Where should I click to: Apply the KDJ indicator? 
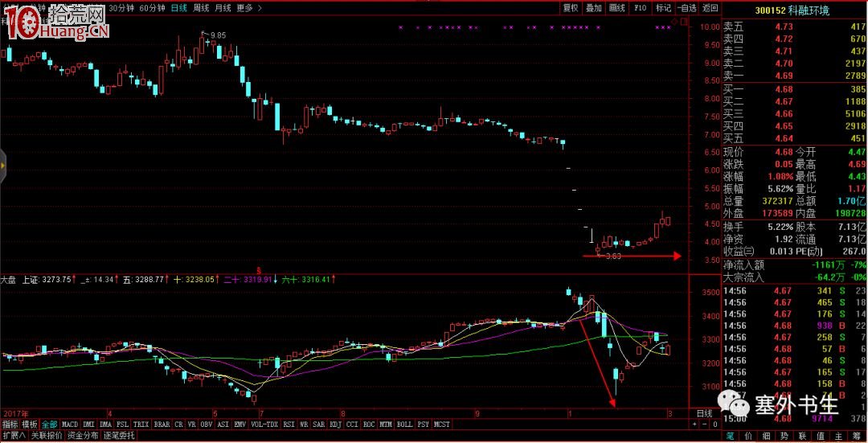[x=335, y=425]
